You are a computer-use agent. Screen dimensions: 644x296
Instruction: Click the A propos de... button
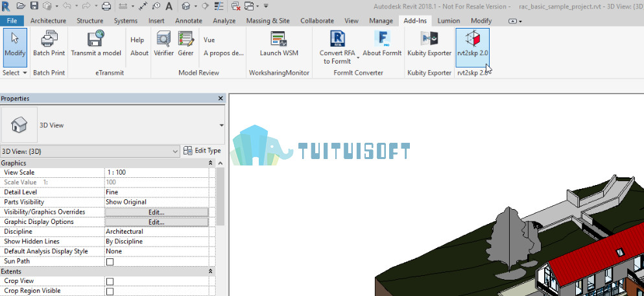(x=224, y=53)
